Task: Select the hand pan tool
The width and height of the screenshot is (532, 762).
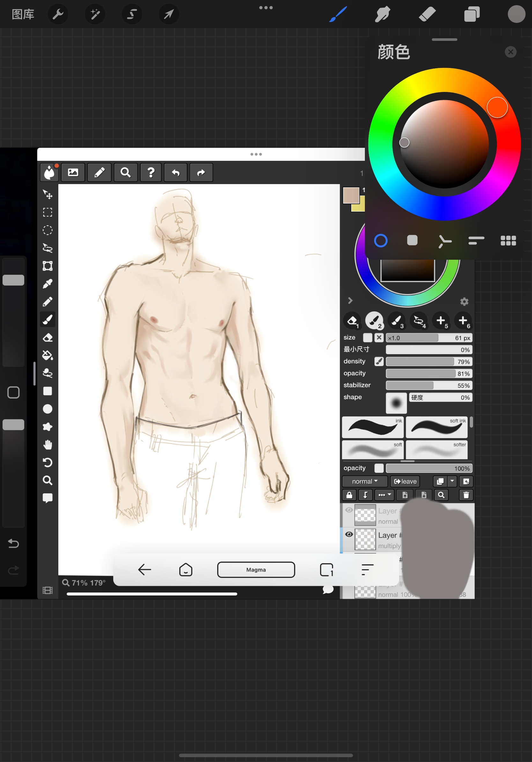Action: [48, 445]
